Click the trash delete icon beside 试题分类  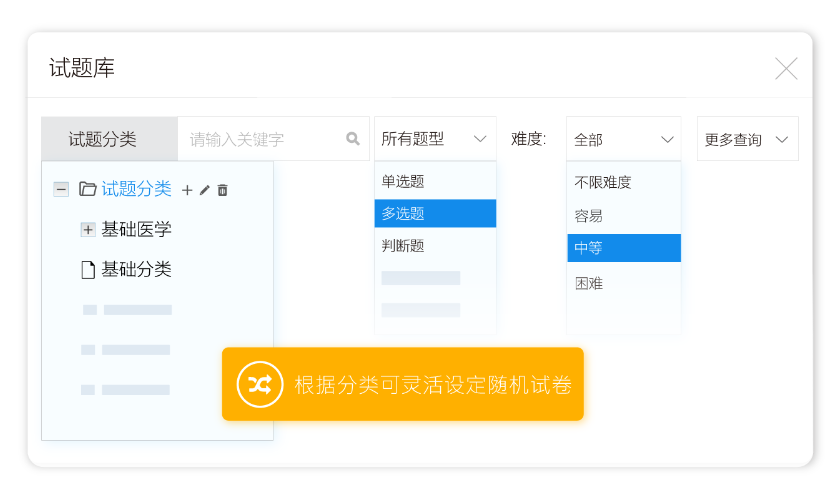click(223, 190)
